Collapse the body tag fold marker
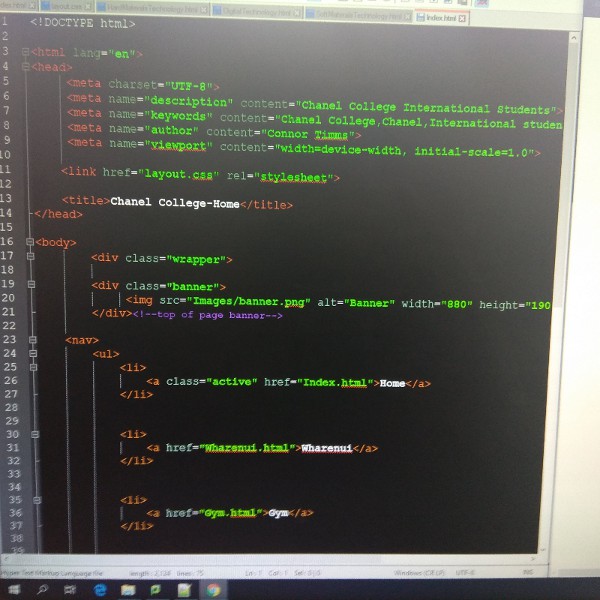 31,242
